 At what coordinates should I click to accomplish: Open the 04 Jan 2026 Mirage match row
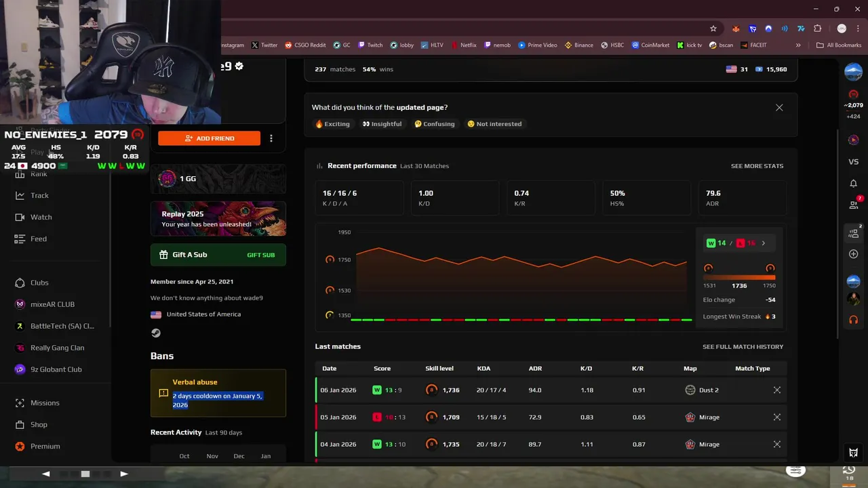[551, 445]
